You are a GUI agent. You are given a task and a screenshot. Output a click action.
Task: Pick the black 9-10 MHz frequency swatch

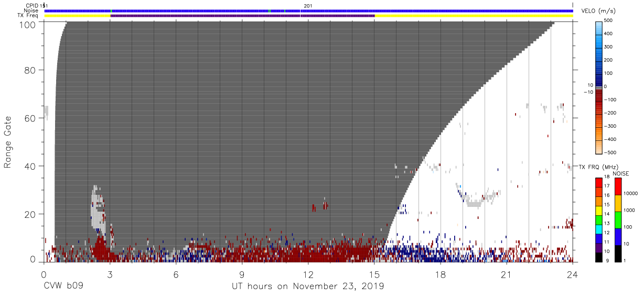(599, 256)
